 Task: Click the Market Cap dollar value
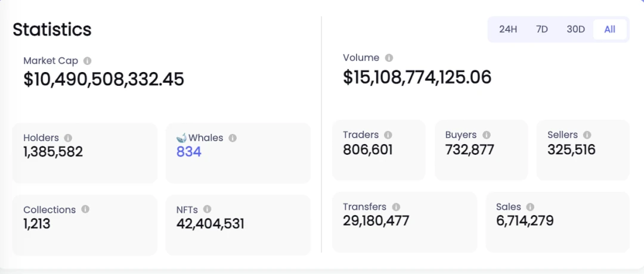(x=104, y=79)
